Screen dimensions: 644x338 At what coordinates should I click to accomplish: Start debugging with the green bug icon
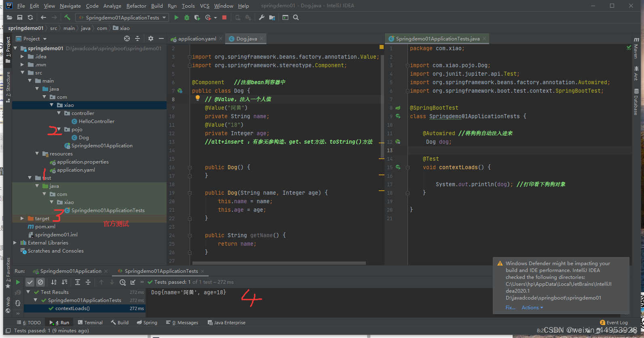[x=186, y=18]
